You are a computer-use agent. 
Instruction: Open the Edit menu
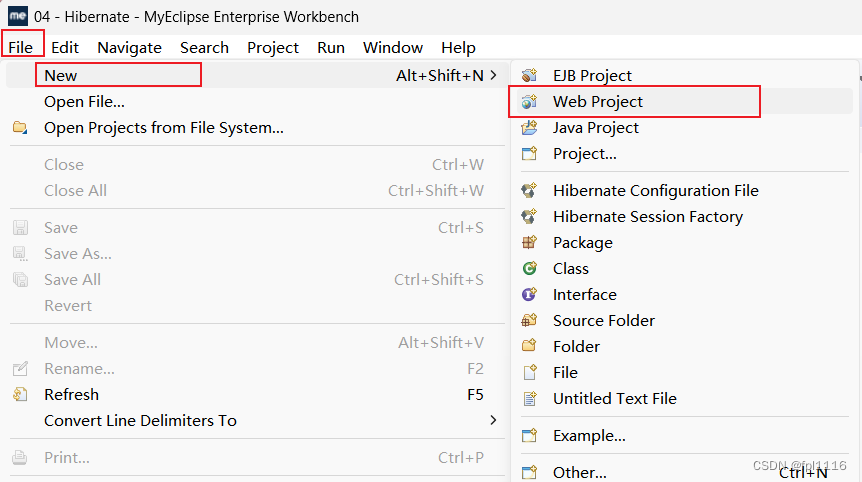coord(65,47)
